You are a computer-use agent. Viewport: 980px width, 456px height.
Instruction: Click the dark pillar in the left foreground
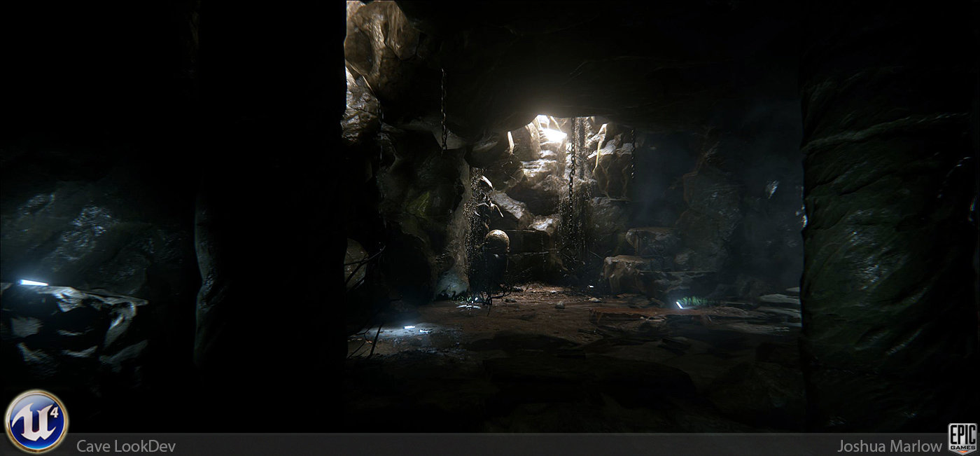pyautogui.click(x=259, y=210)
